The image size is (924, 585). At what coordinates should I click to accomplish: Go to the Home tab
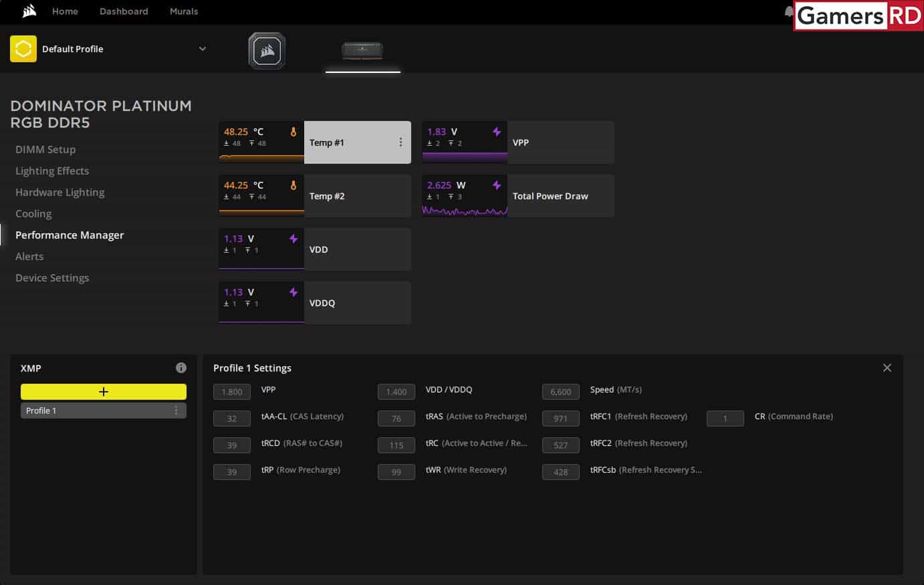(x=65, y=11)
